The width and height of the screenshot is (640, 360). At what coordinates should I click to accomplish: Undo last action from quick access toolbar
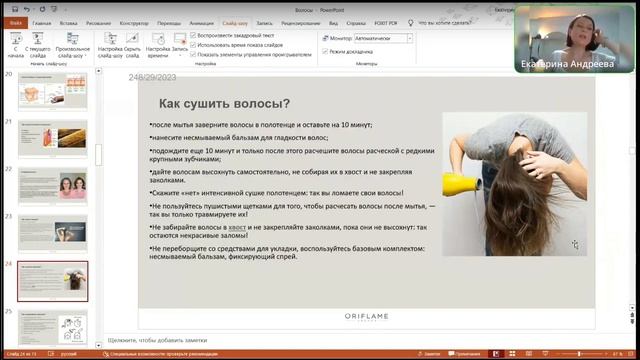27,9
